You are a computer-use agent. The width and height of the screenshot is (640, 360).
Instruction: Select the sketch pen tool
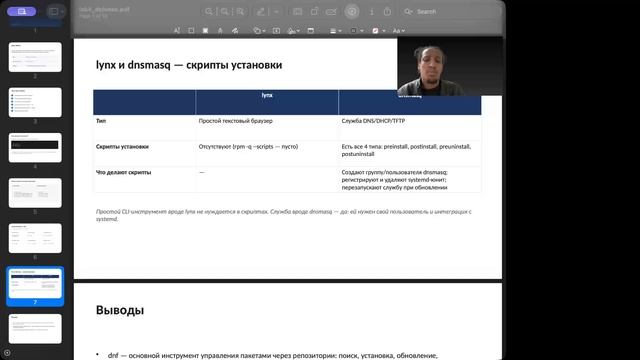(220, 31)
